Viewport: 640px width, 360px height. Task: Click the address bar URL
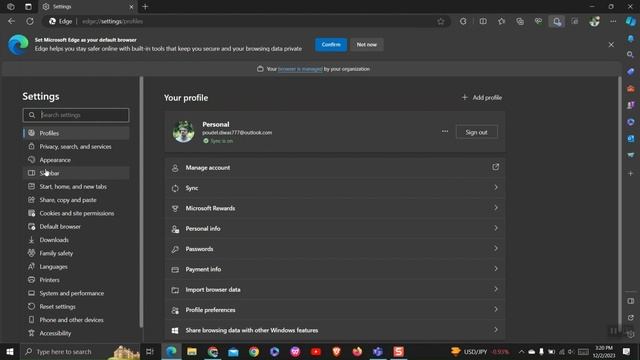point(112,21)
